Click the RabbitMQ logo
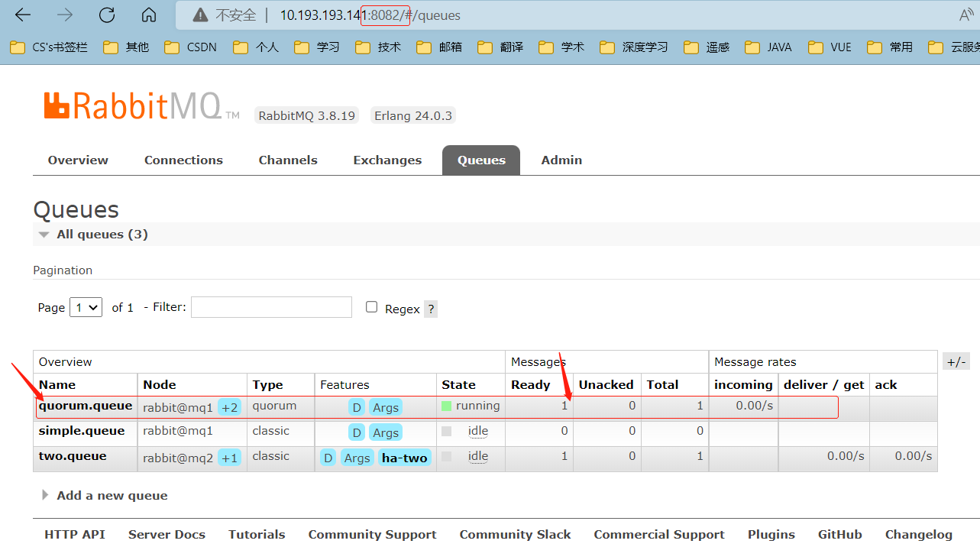The height and width of the screenshot is (560, 980). coord(142,106)
